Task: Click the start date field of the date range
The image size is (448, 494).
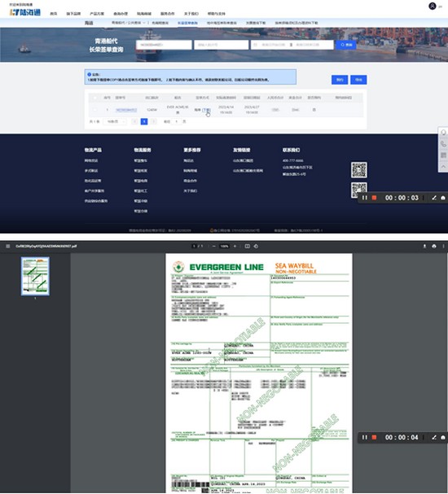Action: [273, 45]
